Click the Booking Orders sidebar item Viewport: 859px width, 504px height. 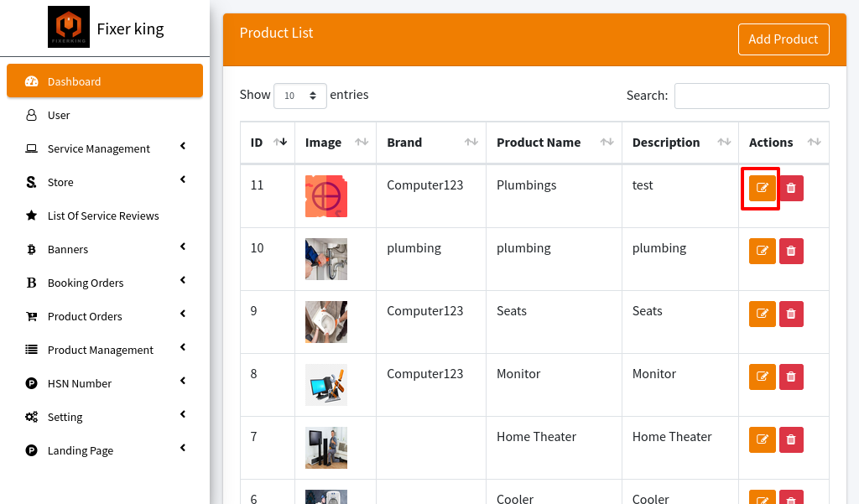tap(105, 283)
